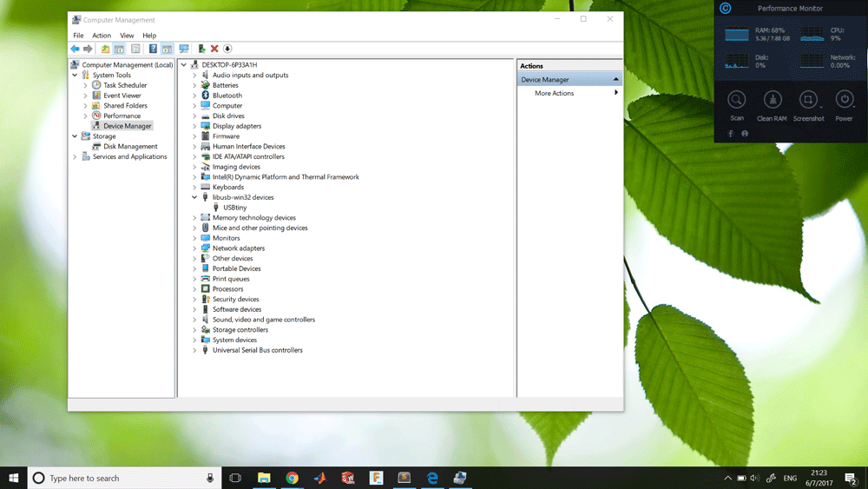Open MATLAB from taskbar

click(x=320, y=478)
